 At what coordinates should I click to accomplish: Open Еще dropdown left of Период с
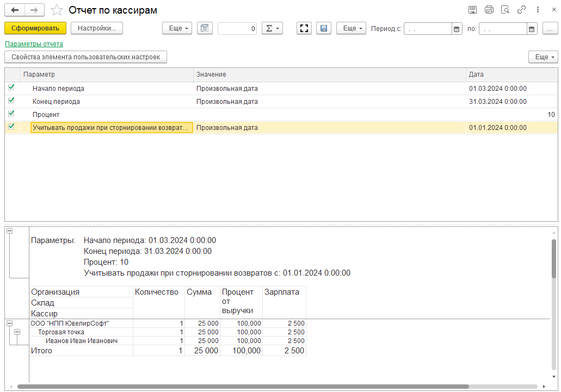click(x=351, y=28)
